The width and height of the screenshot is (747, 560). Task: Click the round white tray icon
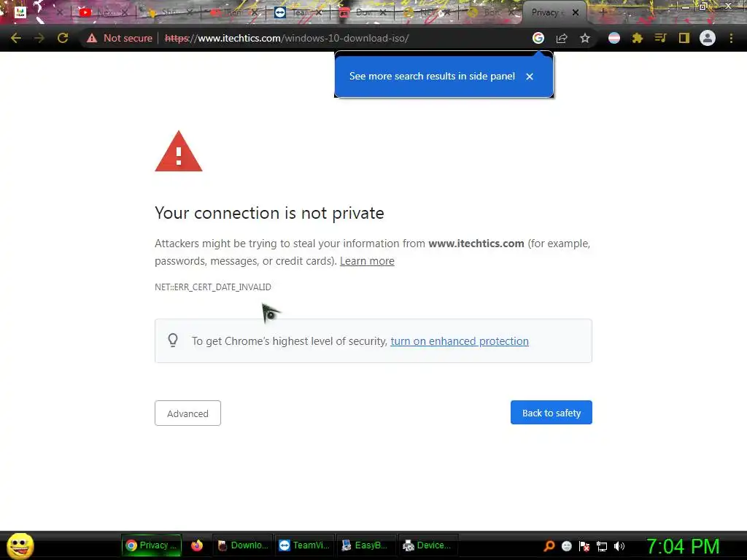[x=566, y=546]
